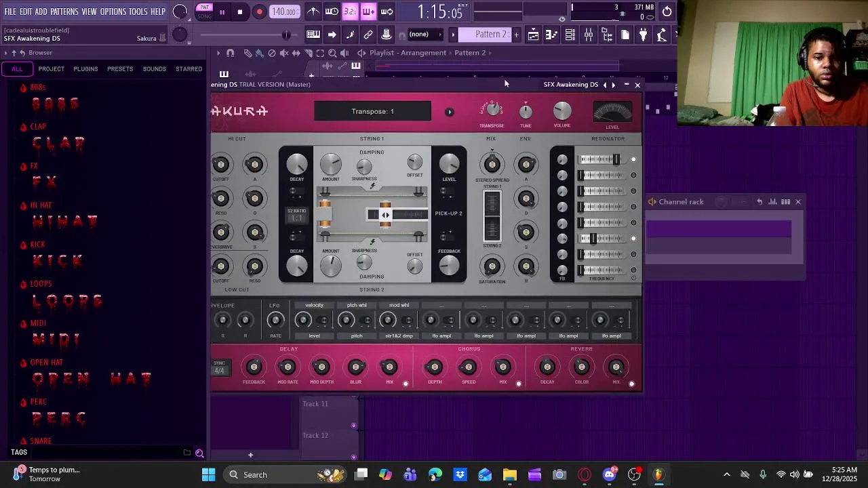
Task: Open the (none) snap dropdown
Action: [424, 35]
